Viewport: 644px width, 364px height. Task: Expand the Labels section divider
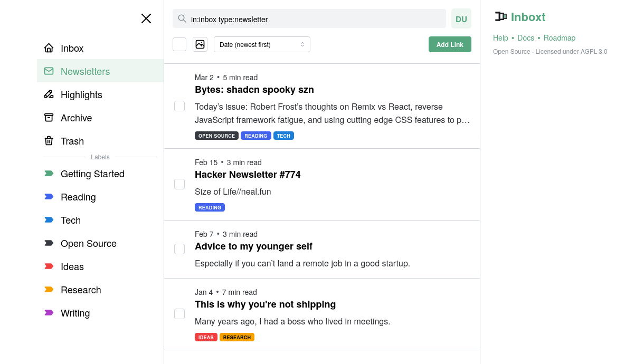pyautogui.click(x=100, y=157)
